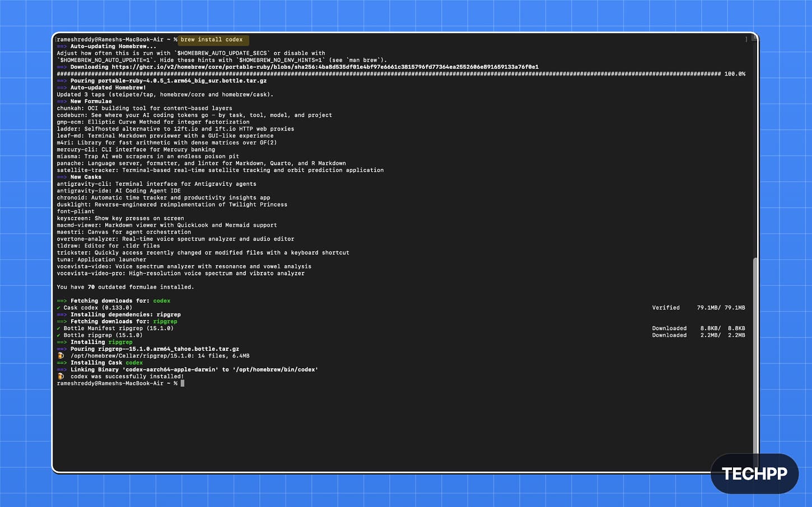Click the 'Updated 3 taps' line
812x507 pixels.
point(165,95)
